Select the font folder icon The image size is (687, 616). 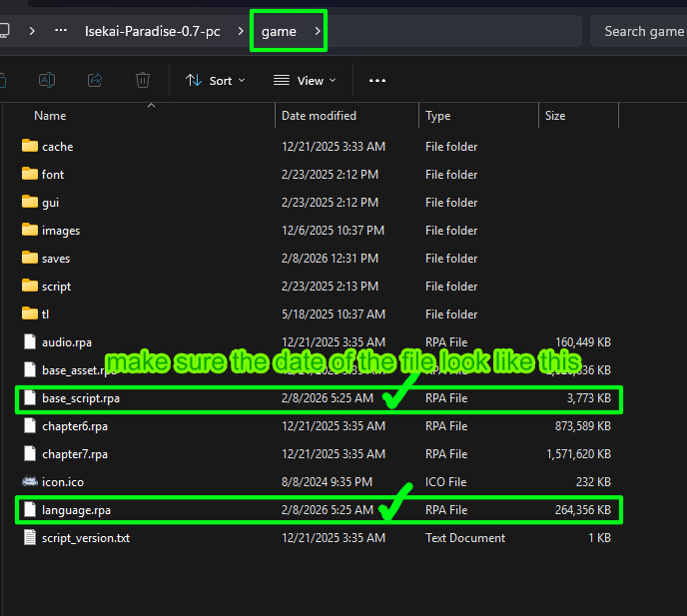coord(30,174)
